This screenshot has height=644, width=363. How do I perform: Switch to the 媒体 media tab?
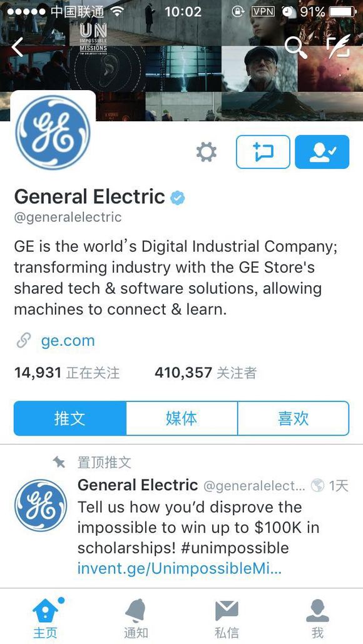tap(181, 418)
